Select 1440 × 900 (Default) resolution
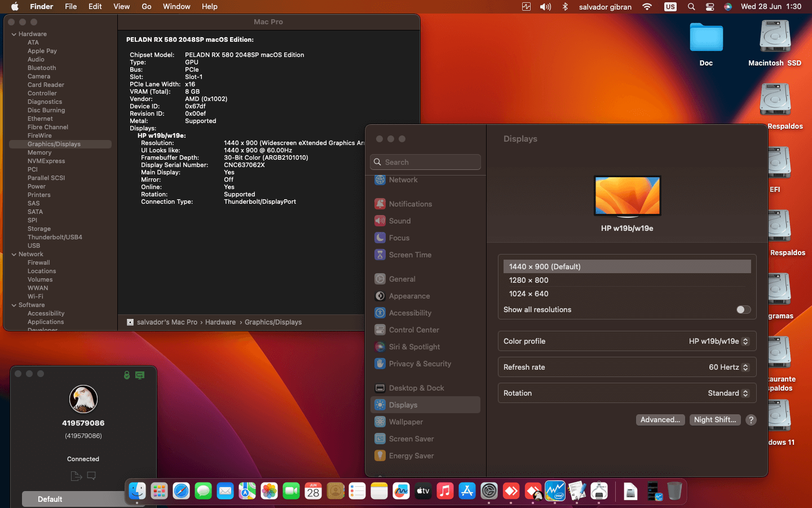Screen dimensions: 812x508 pos(627,266)
